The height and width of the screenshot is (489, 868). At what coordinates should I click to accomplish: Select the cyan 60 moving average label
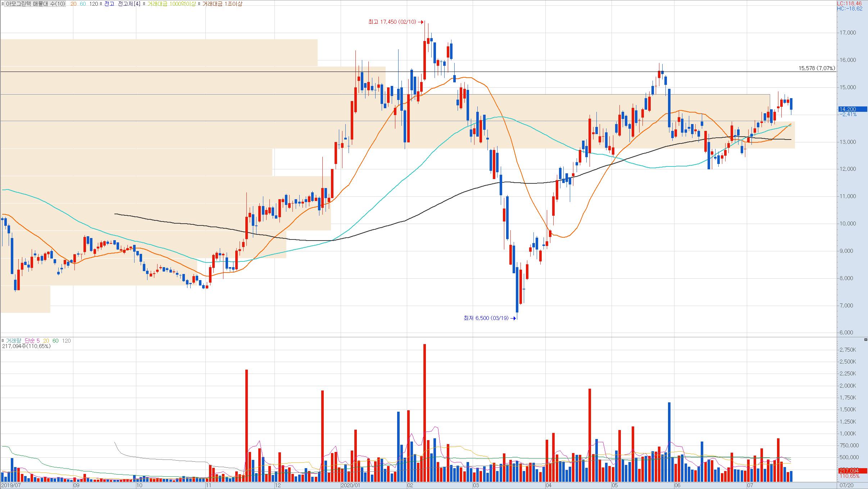(x=82, y=4)
